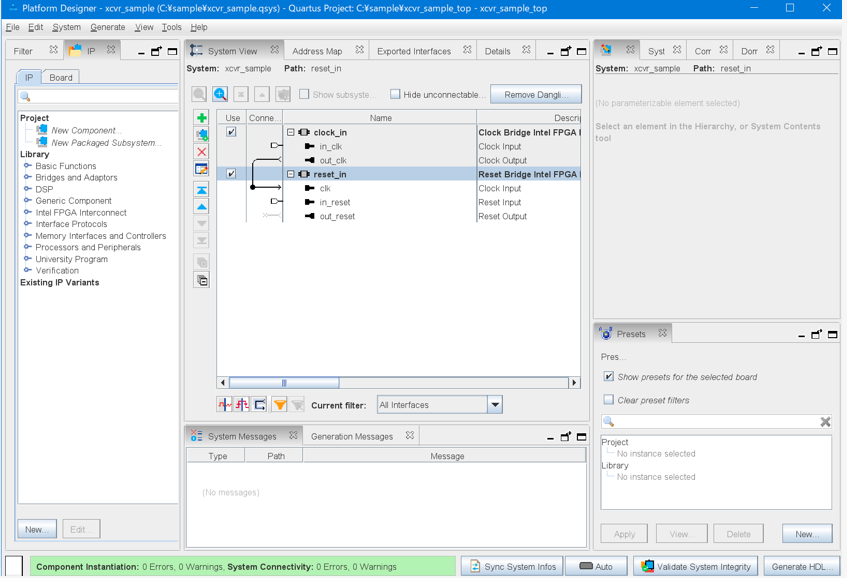The height and width of the screenshot is (578, 847).
Task: Click Validate System Integrity button
Action: 695,567
